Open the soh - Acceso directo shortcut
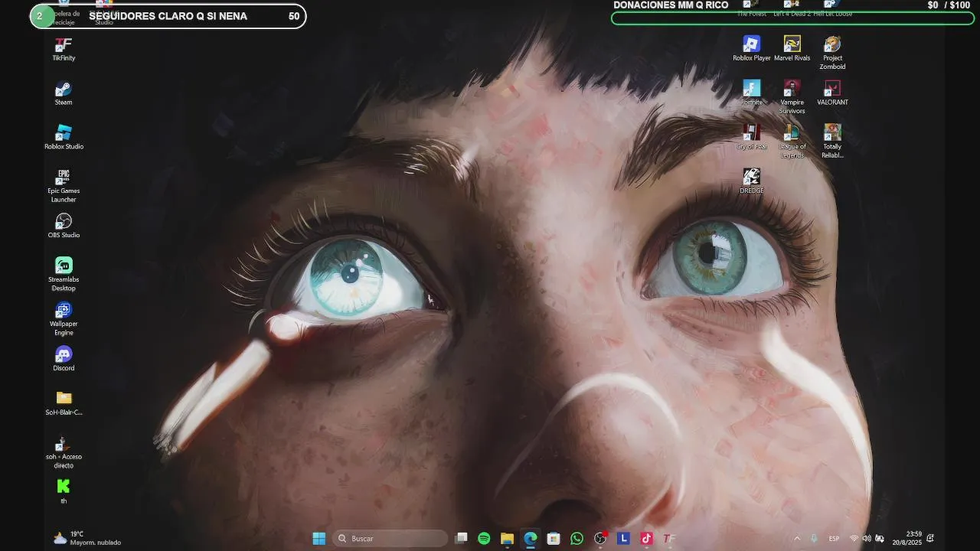Image resolution: width=980 pixels, height=551 pixels. (x=64, y=452)
